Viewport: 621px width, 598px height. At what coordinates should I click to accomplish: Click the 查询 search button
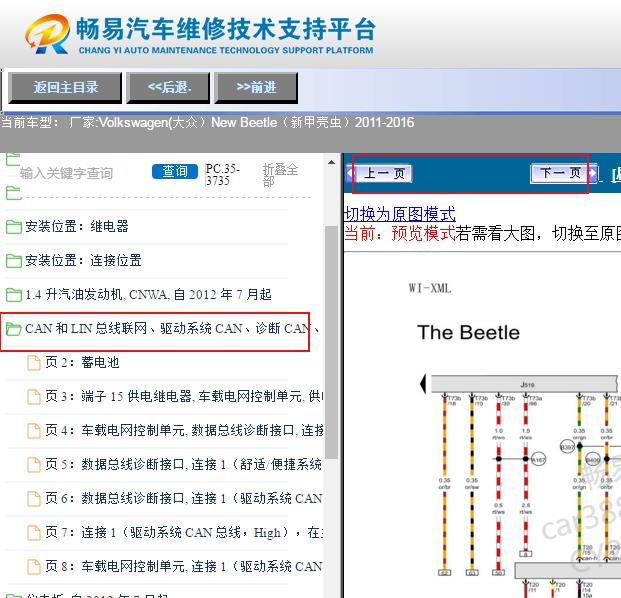[175, 171]
